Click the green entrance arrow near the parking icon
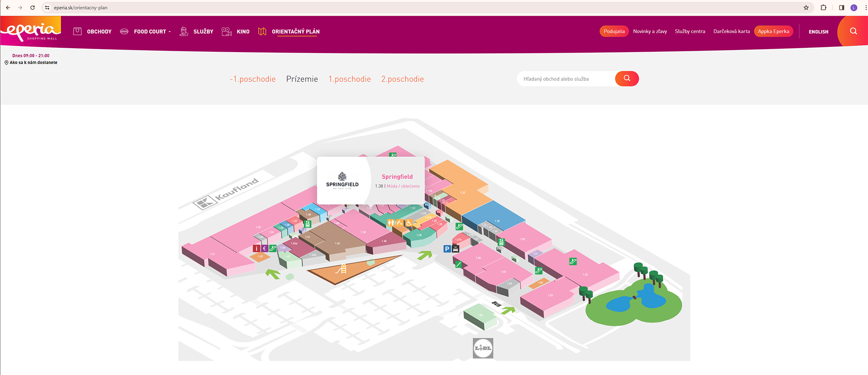The image size is (868, 375). point(425,255)
